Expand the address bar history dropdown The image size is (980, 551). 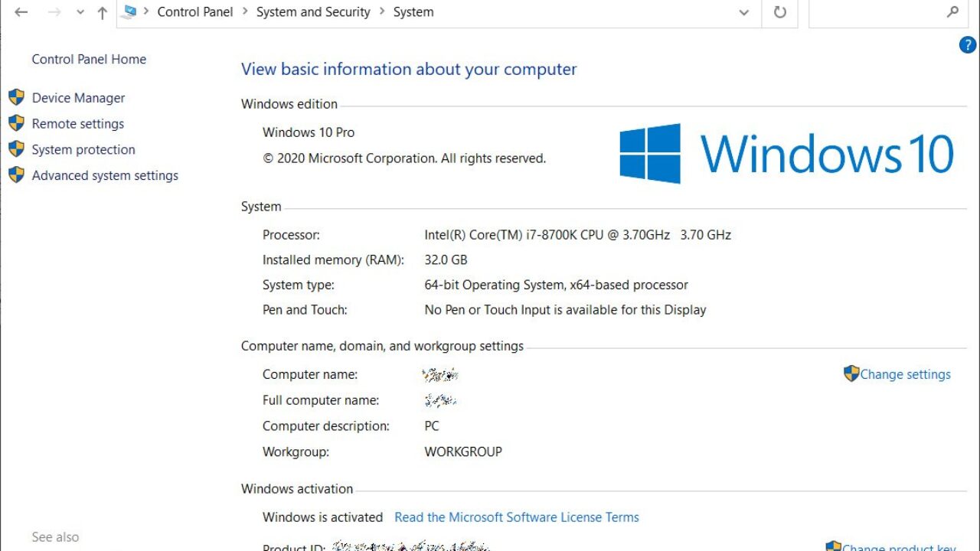point(743,12)
